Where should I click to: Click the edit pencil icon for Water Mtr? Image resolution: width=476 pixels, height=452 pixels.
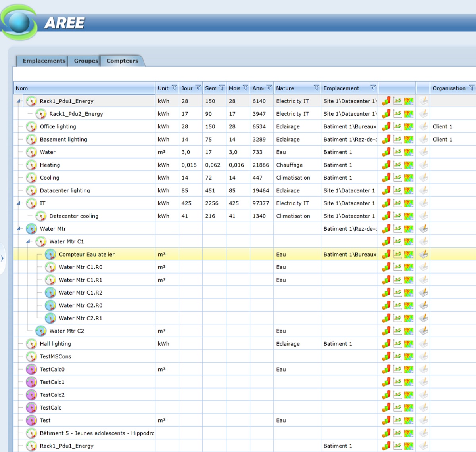424,229
